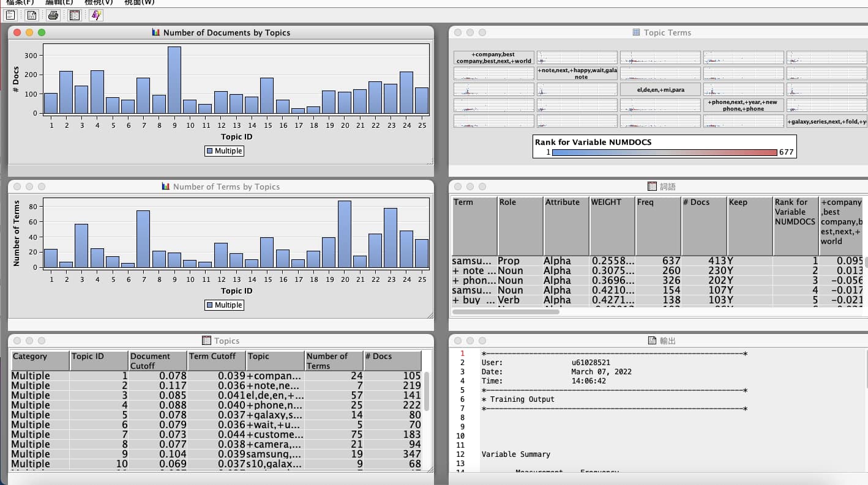This screenshot has width=868, height=485.
Task: Select the el,de,en,+mi,para topic tile
Action: coord(660,89)
